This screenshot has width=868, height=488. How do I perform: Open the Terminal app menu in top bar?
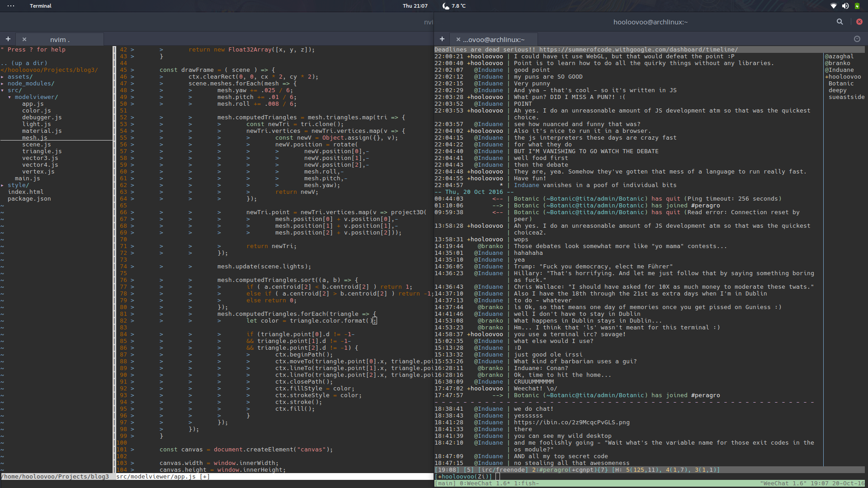(41, 6)
